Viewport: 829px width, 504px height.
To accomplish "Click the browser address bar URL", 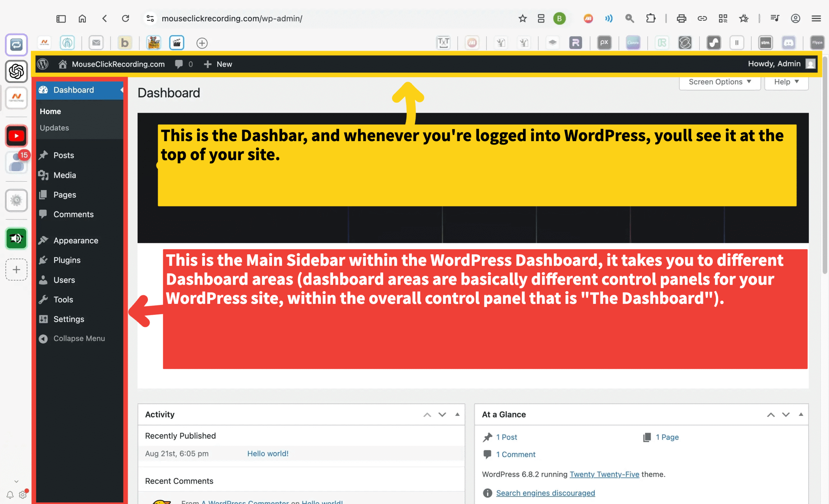I will point(232,18).
